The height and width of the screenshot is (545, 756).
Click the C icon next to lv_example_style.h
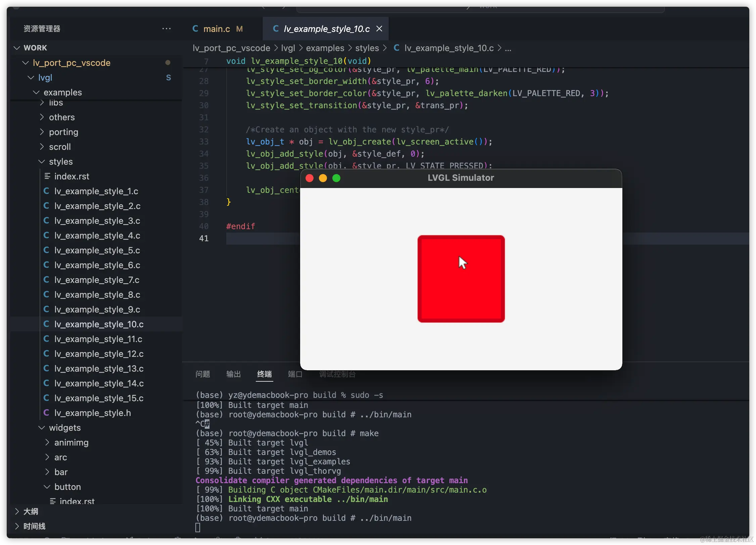[x=47, y=413]
